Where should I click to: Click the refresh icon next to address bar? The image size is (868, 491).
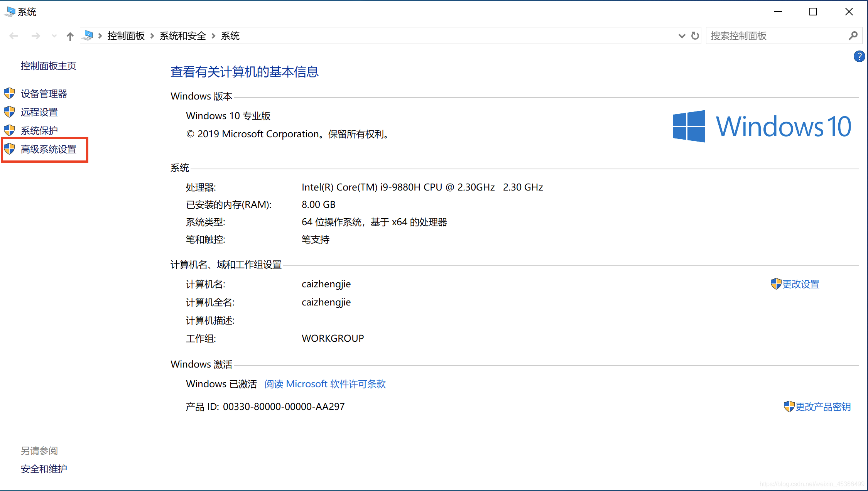point(695,36)
